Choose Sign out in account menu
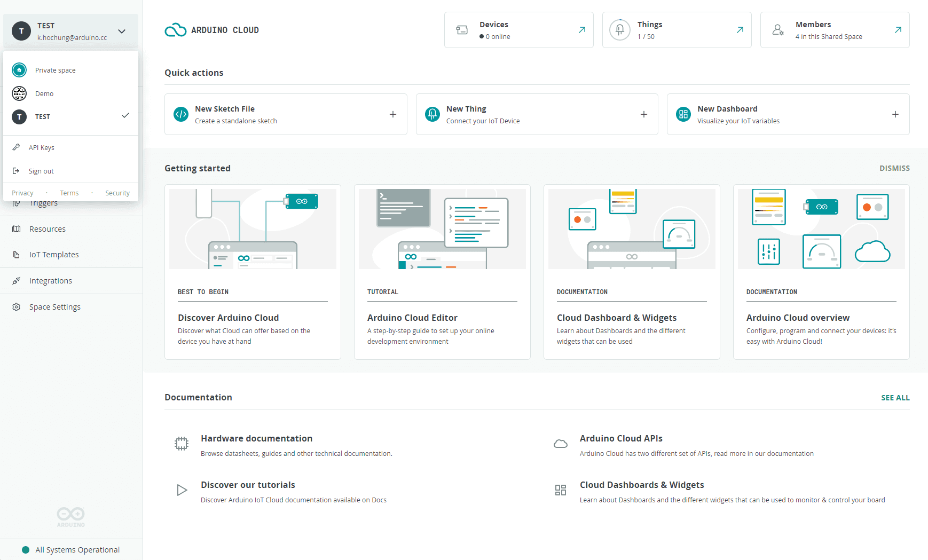 [x=41, y=171]
